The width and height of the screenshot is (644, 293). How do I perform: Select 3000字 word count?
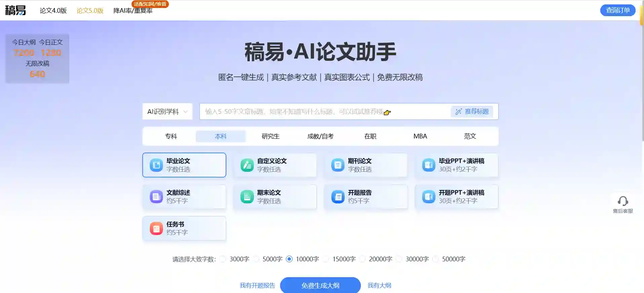(223, 259)
